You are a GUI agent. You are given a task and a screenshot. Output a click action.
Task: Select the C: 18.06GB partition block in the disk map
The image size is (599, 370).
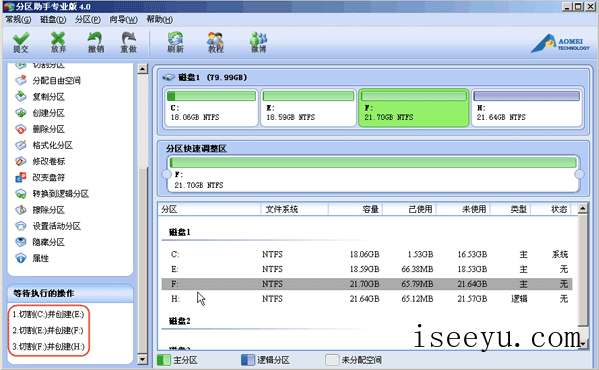point(211,107)
